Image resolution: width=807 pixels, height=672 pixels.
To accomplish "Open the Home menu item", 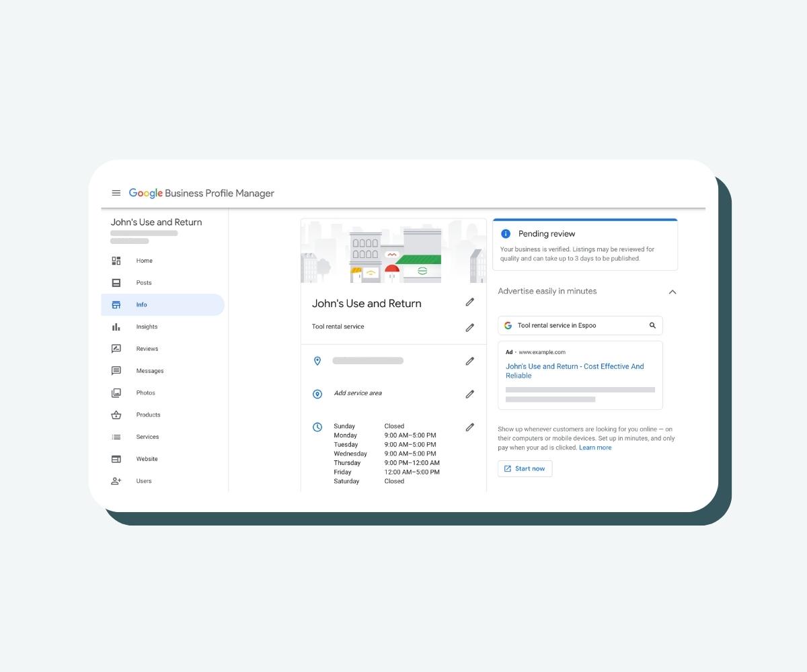I will (163, 261).
